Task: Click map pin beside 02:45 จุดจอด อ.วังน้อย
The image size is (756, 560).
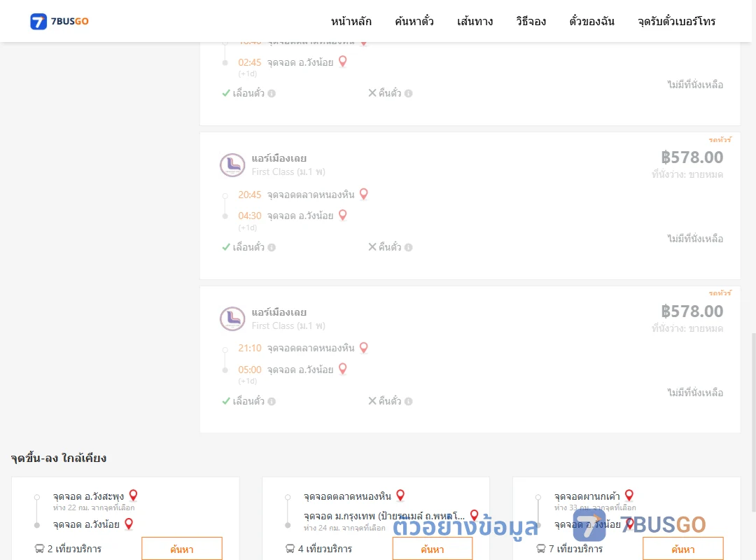Action: (343, 62)
